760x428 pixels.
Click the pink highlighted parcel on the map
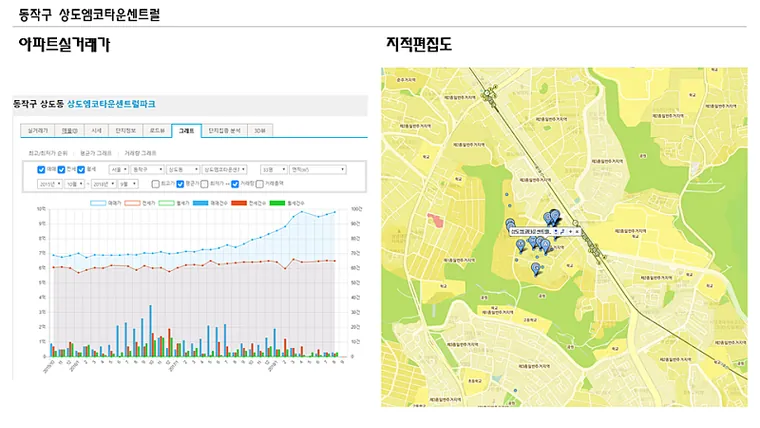click(x=435, y=220)
